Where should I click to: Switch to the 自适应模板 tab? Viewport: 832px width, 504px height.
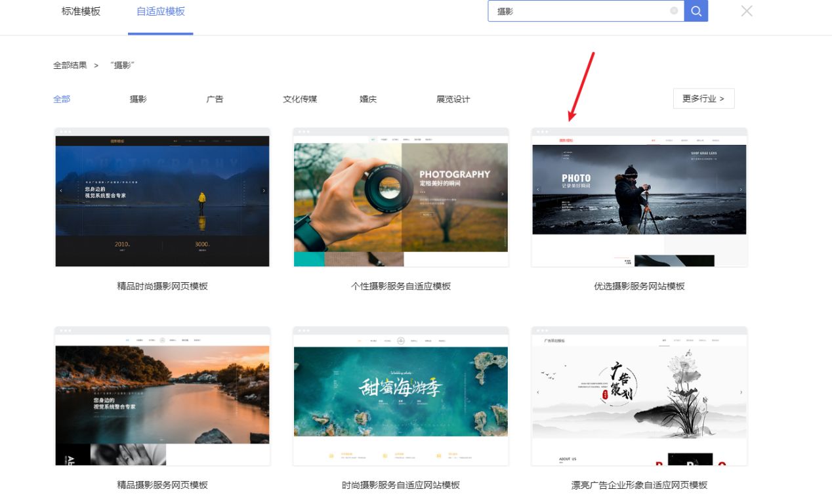coord(160,11)
